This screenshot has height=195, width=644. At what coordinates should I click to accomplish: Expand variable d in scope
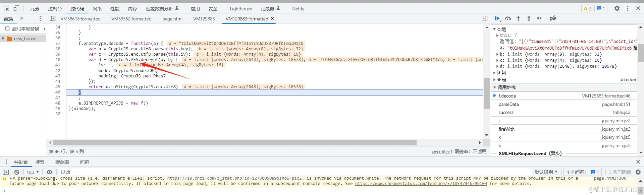[x=497, y=66]
